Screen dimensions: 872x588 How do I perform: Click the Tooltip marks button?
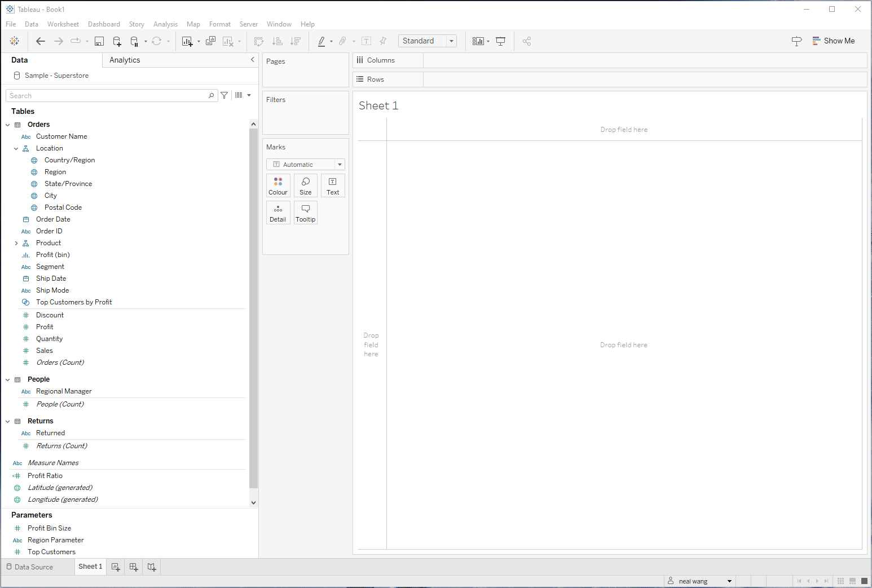click(x=306, y=213)
